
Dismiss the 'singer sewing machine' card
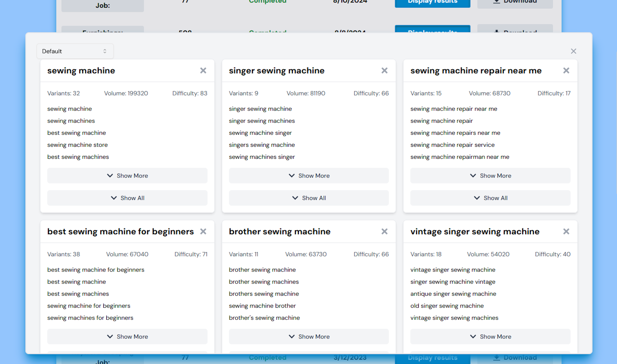(x=384, y=71)
